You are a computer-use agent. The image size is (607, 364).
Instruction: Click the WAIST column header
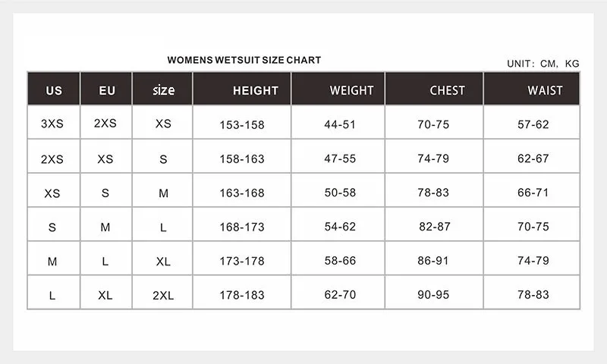click(x=532, y=89)
